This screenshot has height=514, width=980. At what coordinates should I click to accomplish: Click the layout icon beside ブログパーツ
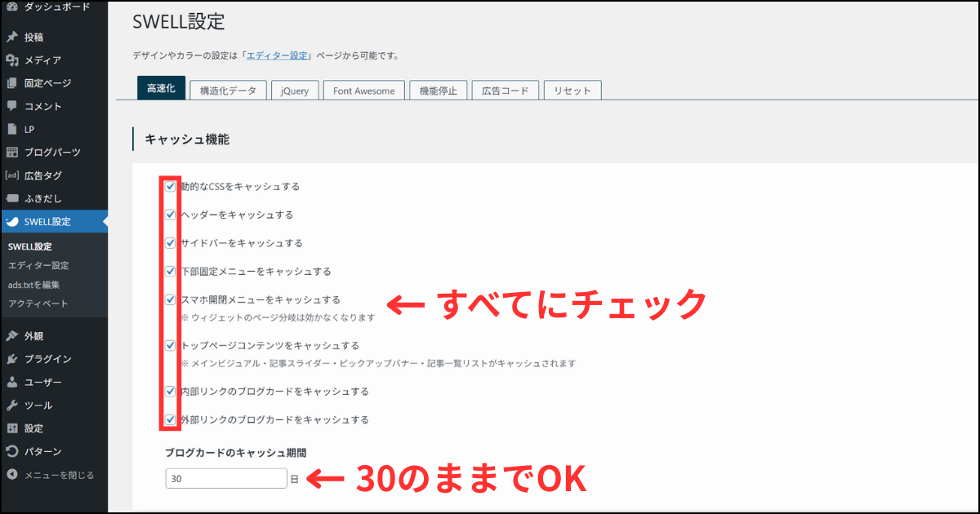pos(12,152)
